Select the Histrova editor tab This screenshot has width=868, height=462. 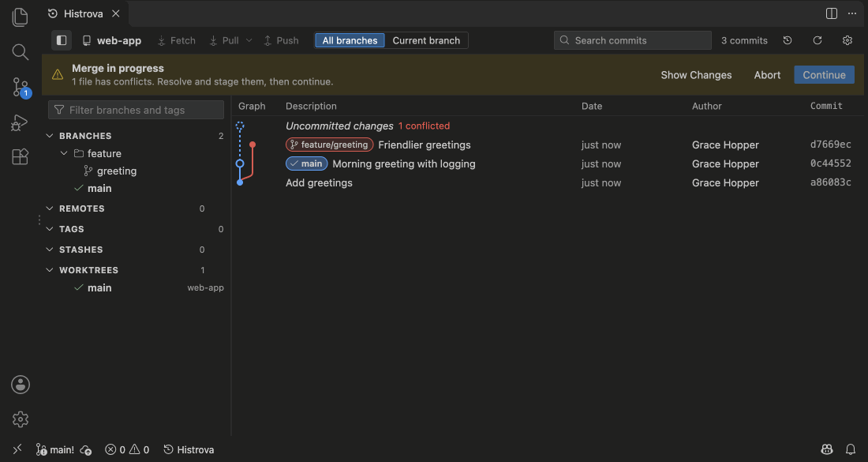point(84,13)
